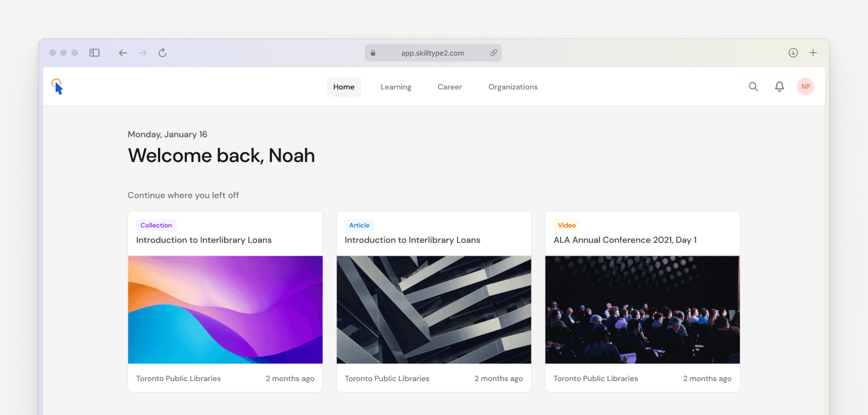
Task: Open notifications bell icon
Action: [779, 86]
